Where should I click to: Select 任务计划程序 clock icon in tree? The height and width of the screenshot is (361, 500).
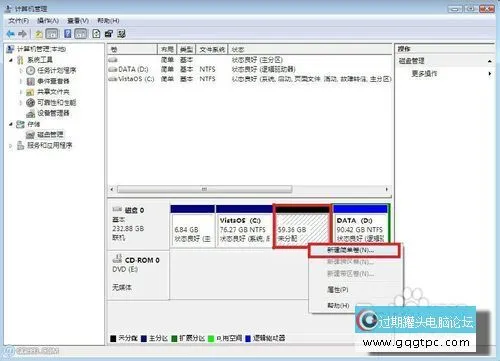pyautogui.click(x=30, y=71)
